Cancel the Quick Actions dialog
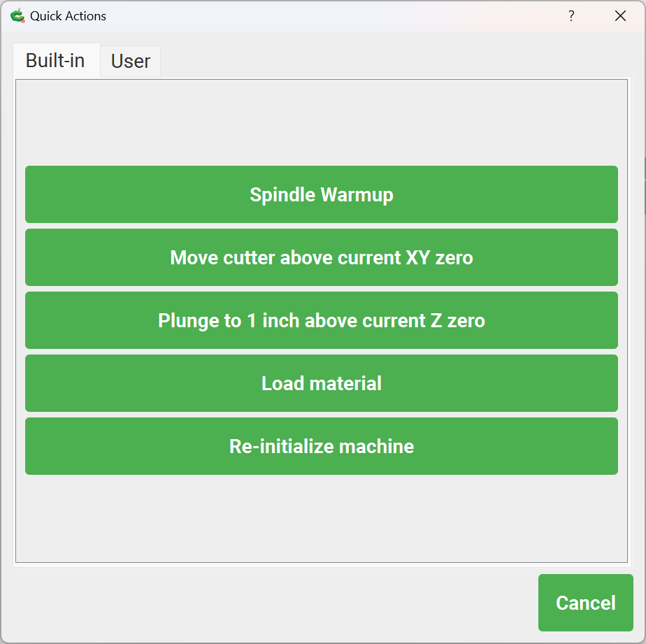646x644 pixels. (585, 603)
